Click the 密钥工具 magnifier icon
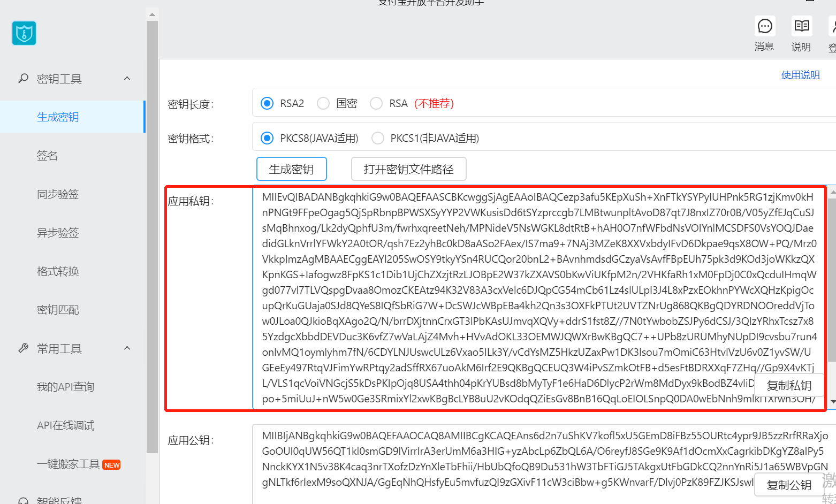The height and width of the screenshot is (504, 836). pyautogui.click(x=22, y=78)
